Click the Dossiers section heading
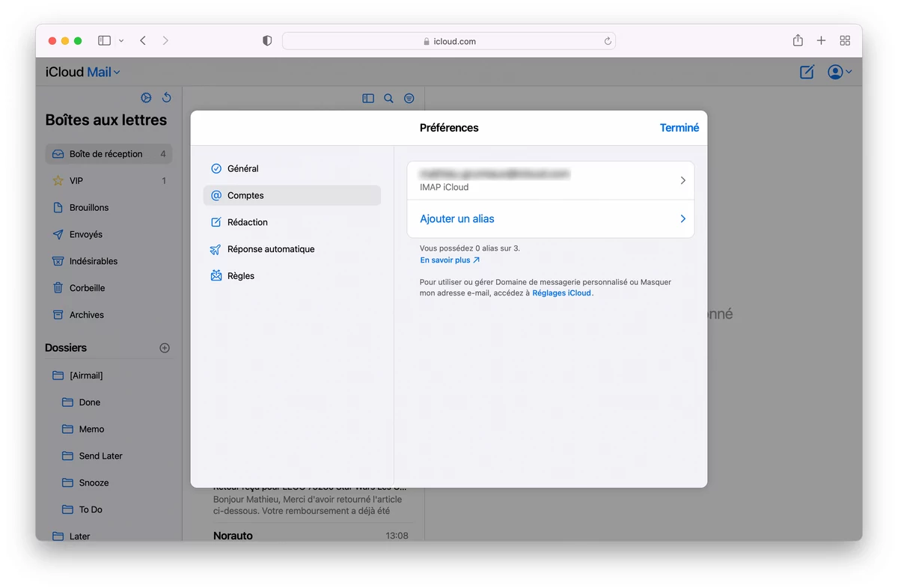Image resolution: width=898 pixels, height=588 pixels. point(66,348)
